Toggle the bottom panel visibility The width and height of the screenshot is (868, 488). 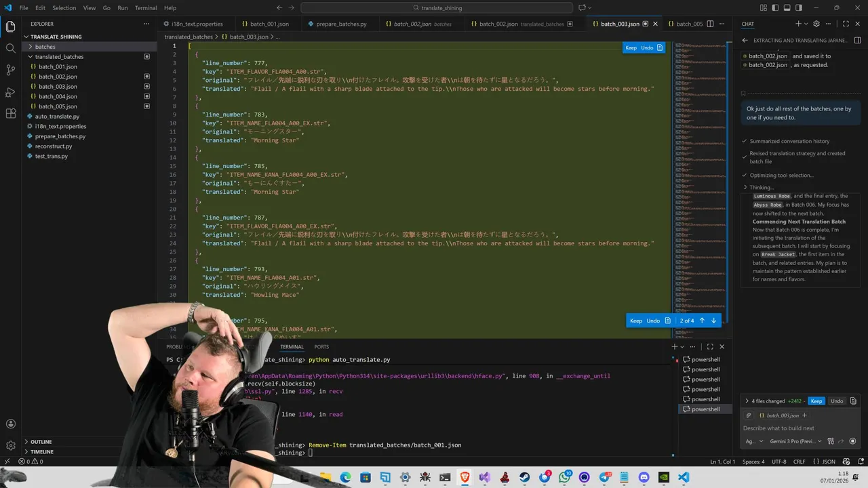click(787, 7)
